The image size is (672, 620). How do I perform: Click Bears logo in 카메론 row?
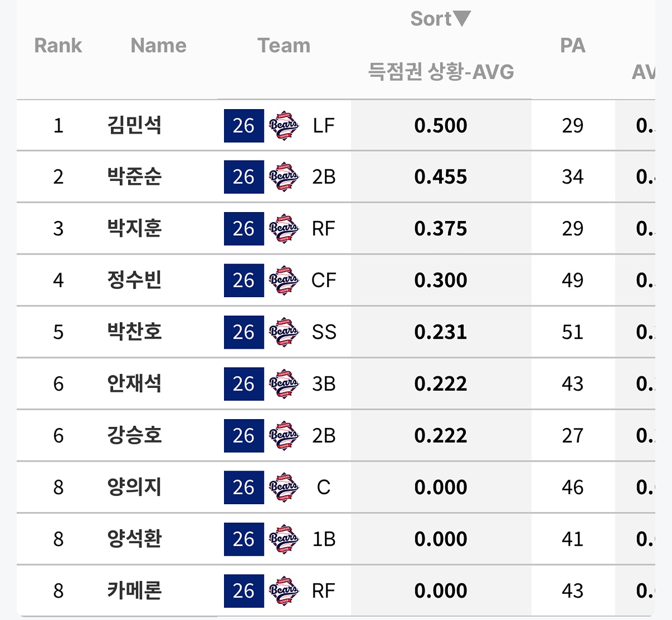point(284,591)
